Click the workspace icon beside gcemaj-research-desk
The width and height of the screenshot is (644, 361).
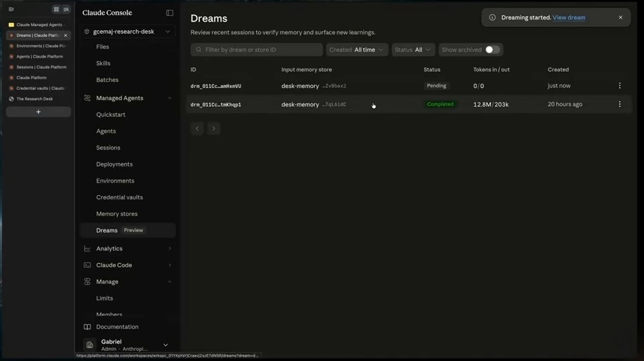coord(87,32)
